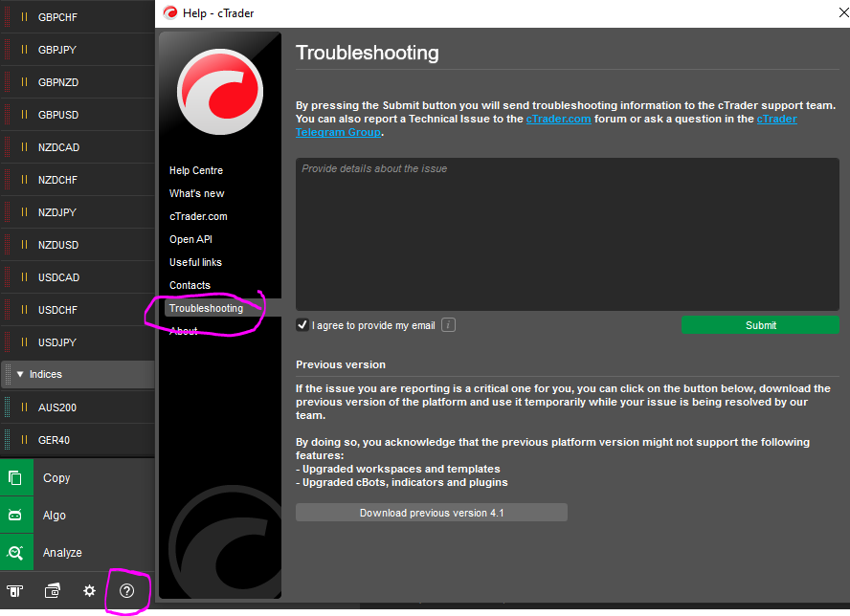Click the cTrader logo in Help title bar
This screenshot has width=850, height=616.
point(170,13)
